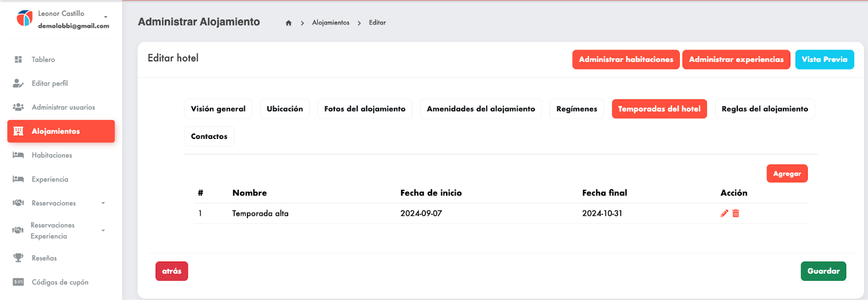Open Códigos de cupón in sidebar
868x300 pixels.
[x=61, y=282]
